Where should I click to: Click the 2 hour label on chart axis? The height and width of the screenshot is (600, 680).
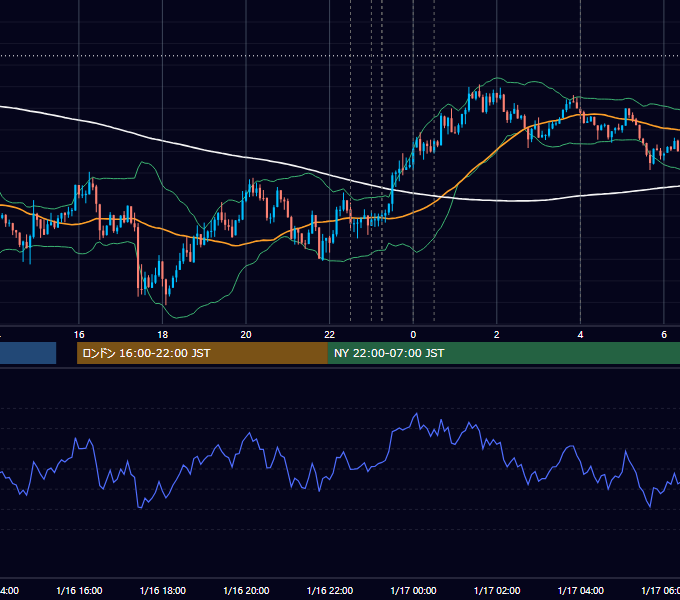coord(497,335)
